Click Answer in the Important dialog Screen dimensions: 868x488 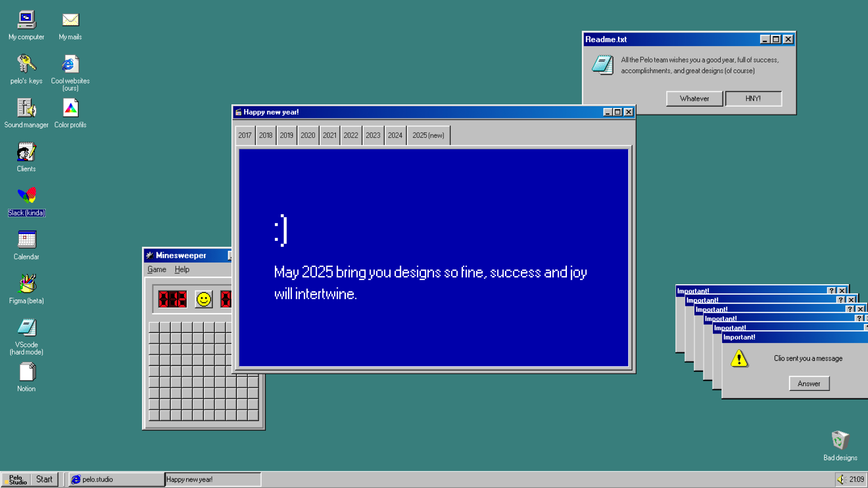[x=809, y=384]
